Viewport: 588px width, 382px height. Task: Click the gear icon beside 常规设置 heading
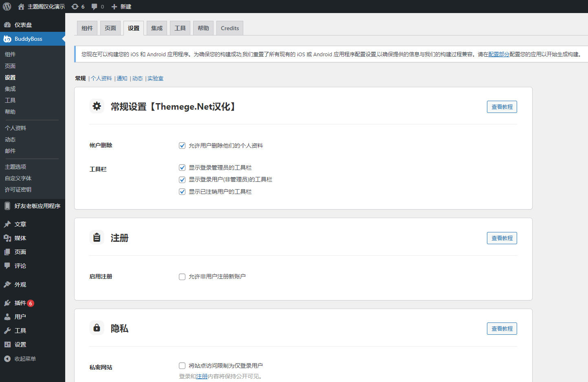(97, 106)
